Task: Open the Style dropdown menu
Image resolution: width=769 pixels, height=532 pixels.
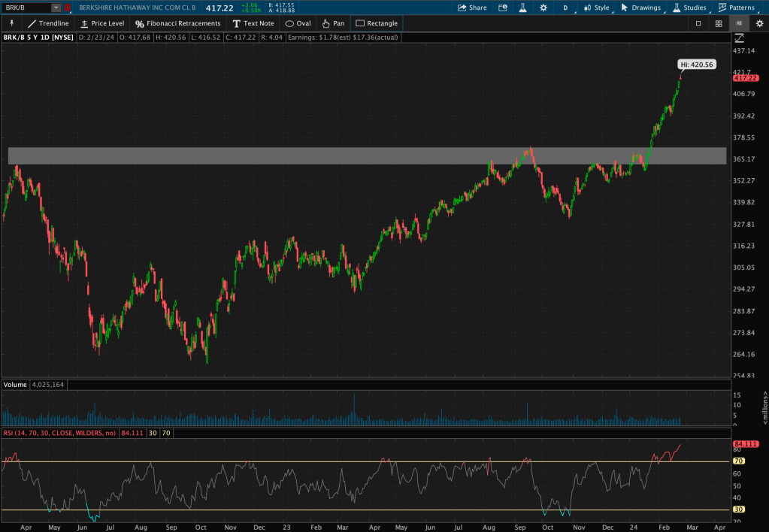Action: pos(597,8)
